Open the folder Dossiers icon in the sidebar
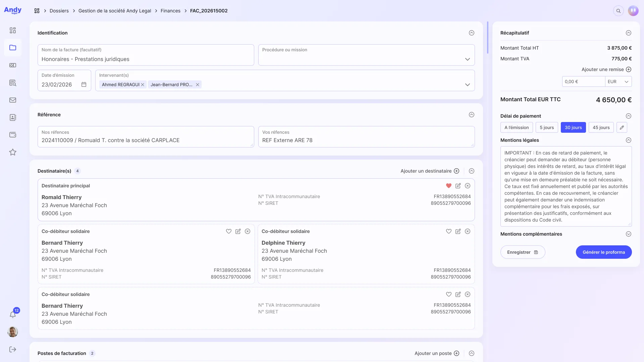 tap(13, 48)
